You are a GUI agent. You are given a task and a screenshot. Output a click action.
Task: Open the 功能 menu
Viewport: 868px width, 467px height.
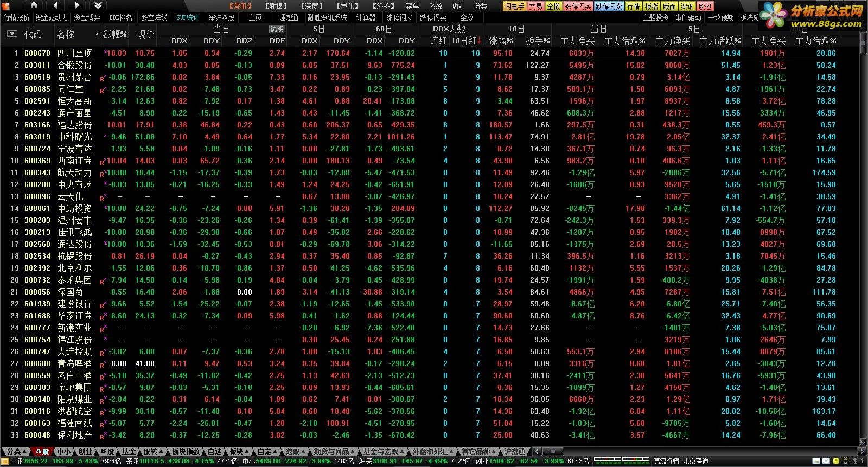(x=458, y=6)
